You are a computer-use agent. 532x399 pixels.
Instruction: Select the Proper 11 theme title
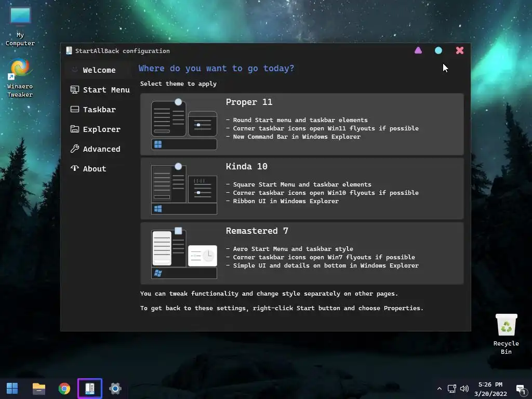[x=249, y=102]
